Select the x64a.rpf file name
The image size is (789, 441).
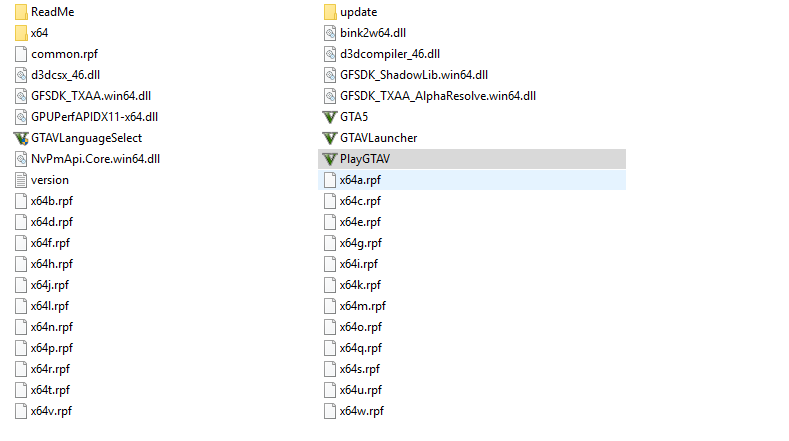point(360,180)
